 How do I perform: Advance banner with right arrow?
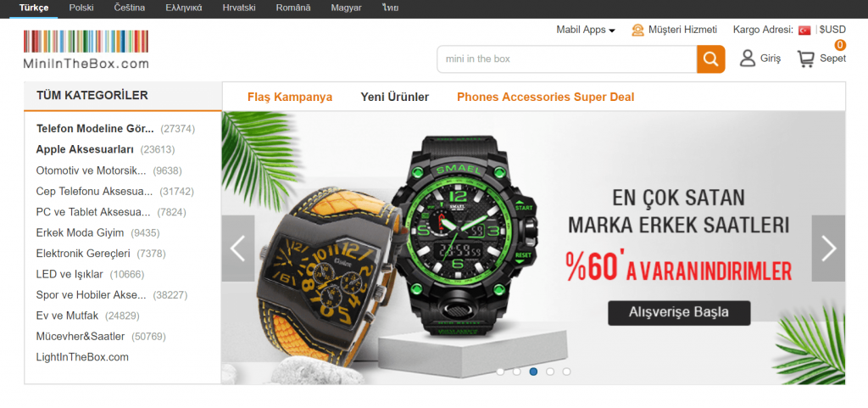(x=828, y=249)
